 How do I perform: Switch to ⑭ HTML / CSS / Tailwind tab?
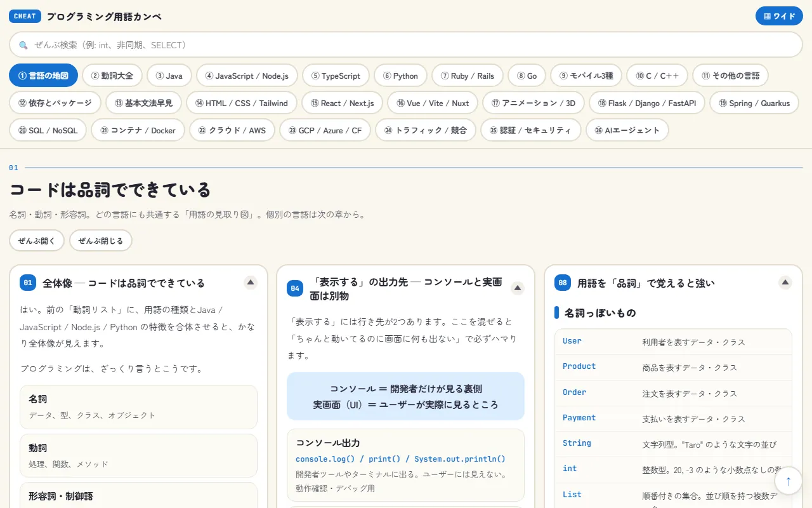coord(242,103)
